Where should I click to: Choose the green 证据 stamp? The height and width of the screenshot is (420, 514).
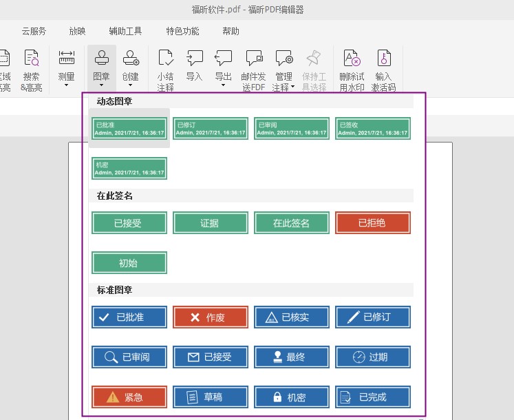(x=211, y=223)
